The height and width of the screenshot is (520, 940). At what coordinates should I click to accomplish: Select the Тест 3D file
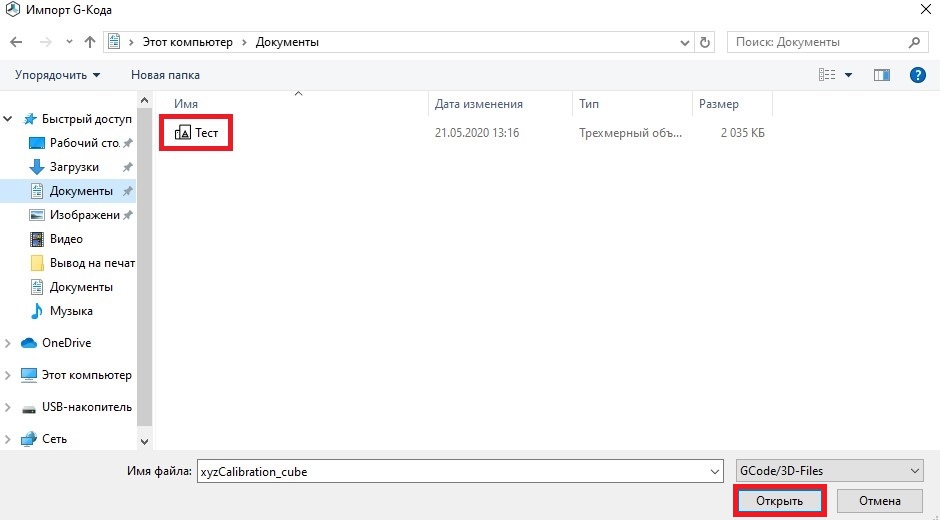point(197,133)
